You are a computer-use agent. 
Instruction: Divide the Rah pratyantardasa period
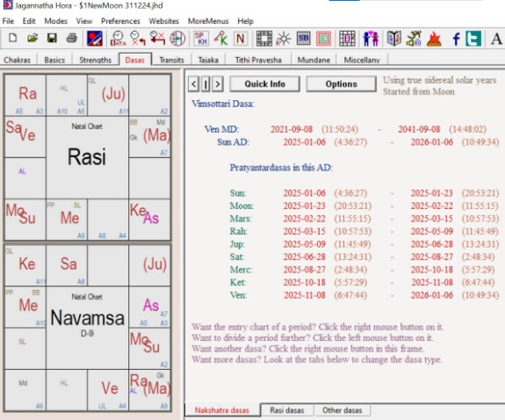point(364,231)
